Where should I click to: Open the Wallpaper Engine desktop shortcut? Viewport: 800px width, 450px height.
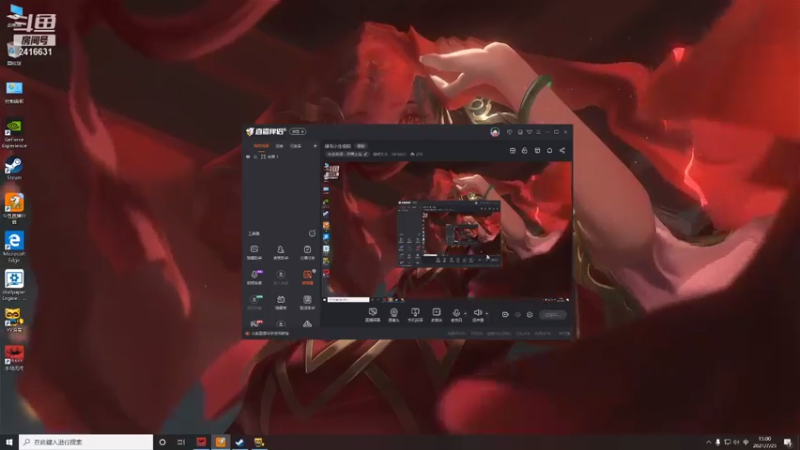point(14,285)
